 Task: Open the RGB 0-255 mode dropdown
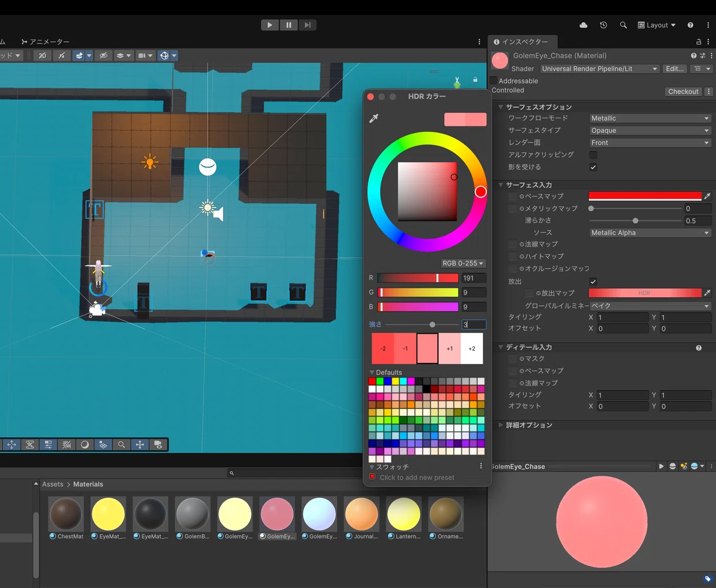coord(463,263)
